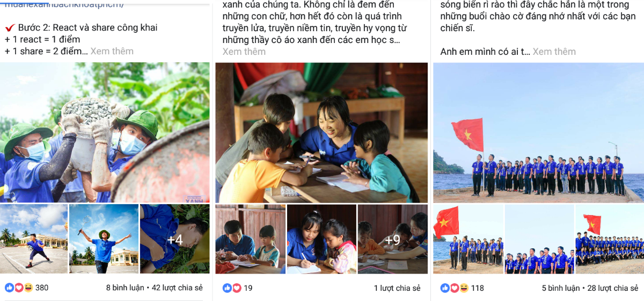Open man kicking in schoolyard thumbnail
The image size is (644, 301).
pyautogui.click(x=34, y=239)
